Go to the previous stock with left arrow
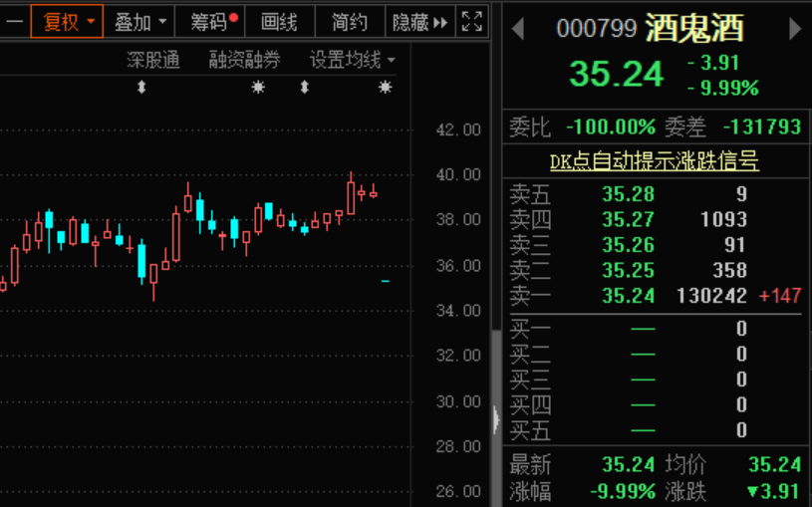The height and width of the screenshot is (507, 812). [518, 29]
